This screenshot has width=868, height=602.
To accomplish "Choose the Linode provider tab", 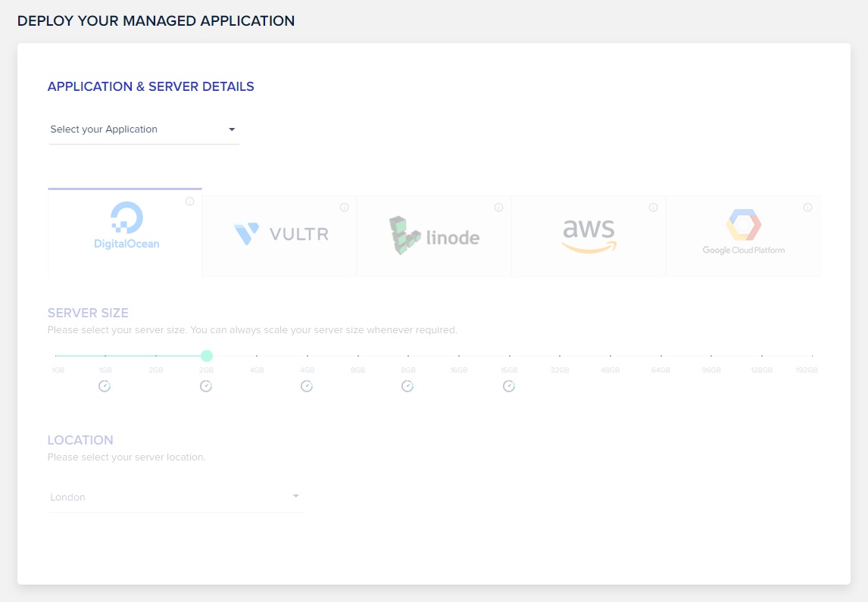I will point(434,236).
